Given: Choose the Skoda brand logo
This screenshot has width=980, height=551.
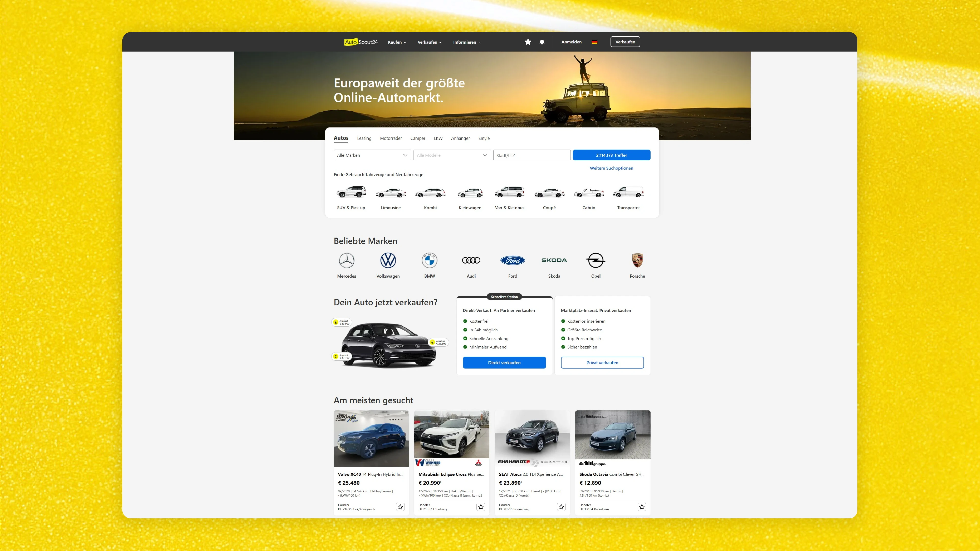Looking at the screenshot, I should click(554, 260).
